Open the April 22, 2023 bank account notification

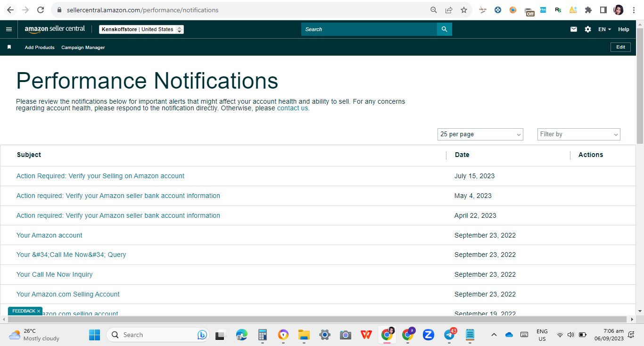[118, 215]
